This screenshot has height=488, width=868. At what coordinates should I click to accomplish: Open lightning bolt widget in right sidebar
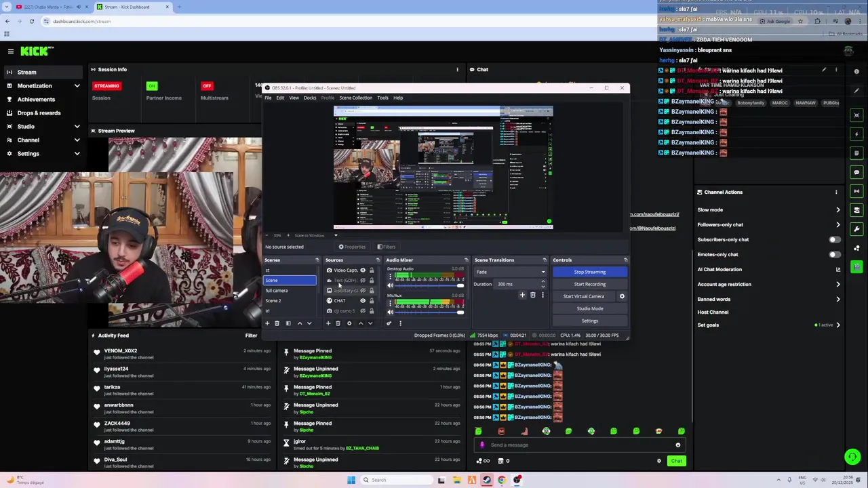[x=856, y=134]
